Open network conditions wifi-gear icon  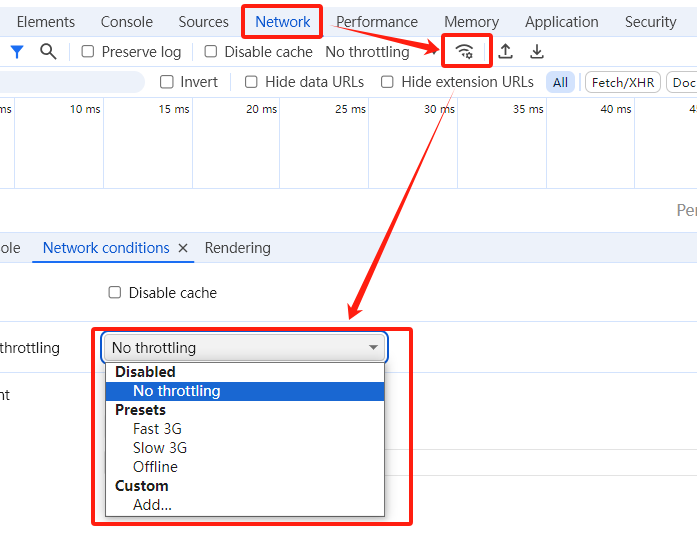click(x=465, y=52)
